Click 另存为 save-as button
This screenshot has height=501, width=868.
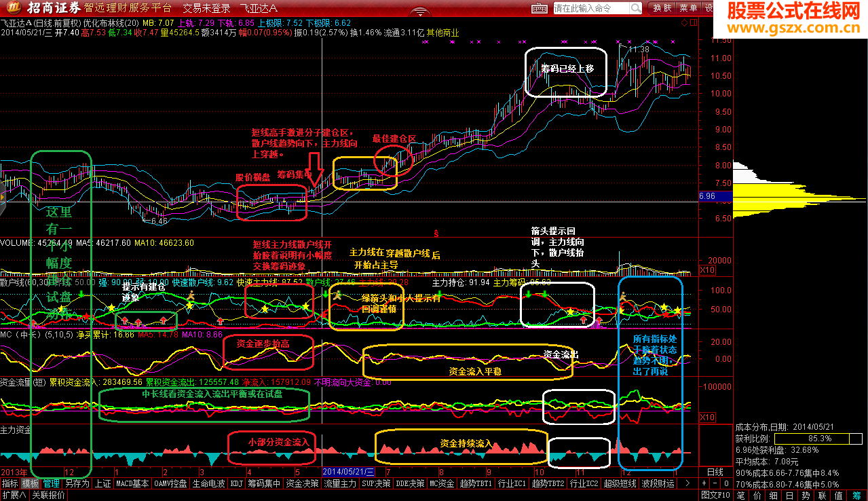77,483
